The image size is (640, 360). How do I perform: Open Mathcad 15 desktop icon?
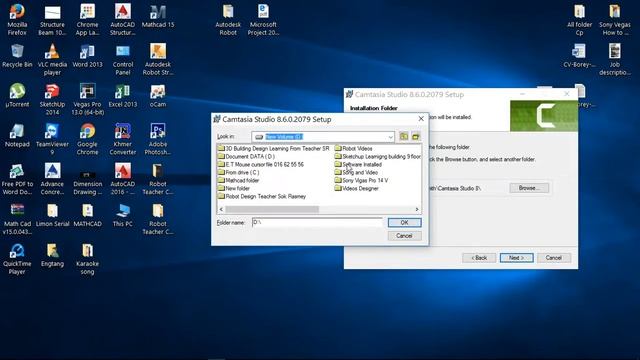click(158, 16)
